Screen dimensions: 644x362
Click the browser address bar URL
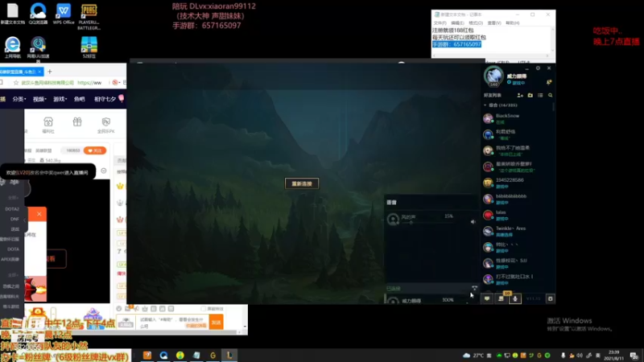(89, 83)
